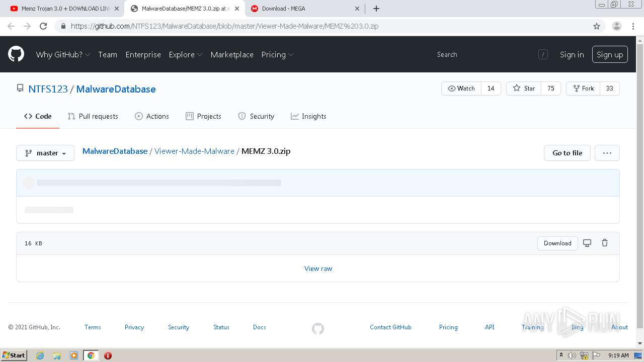644x362 pixels.
Task: Launch Internet Explorer from the taskbar
Action: 40,355
